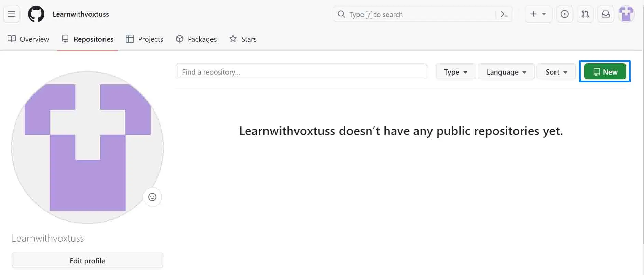
Task: Select the Repositories tab
Action: point(87,39)
